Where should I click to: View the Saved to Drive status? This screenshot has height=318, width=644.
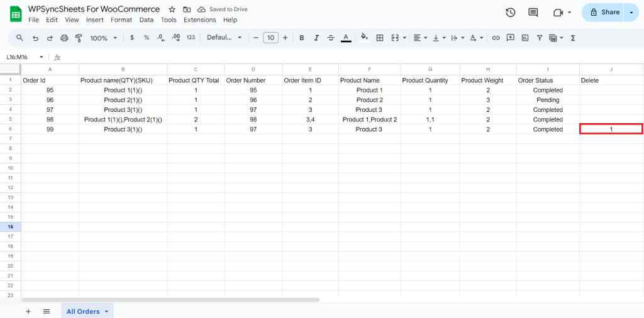tap(222, 9)
